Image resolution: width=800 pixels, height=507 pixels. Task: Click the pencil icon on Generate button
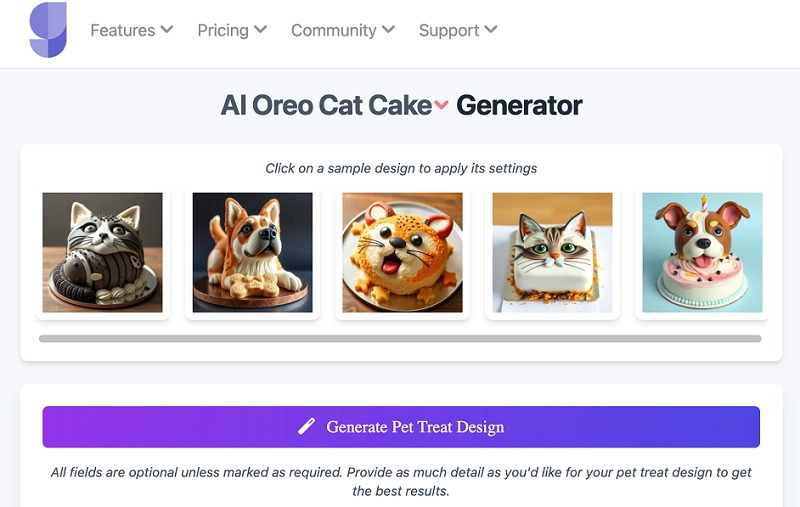(x=307, y=427)
